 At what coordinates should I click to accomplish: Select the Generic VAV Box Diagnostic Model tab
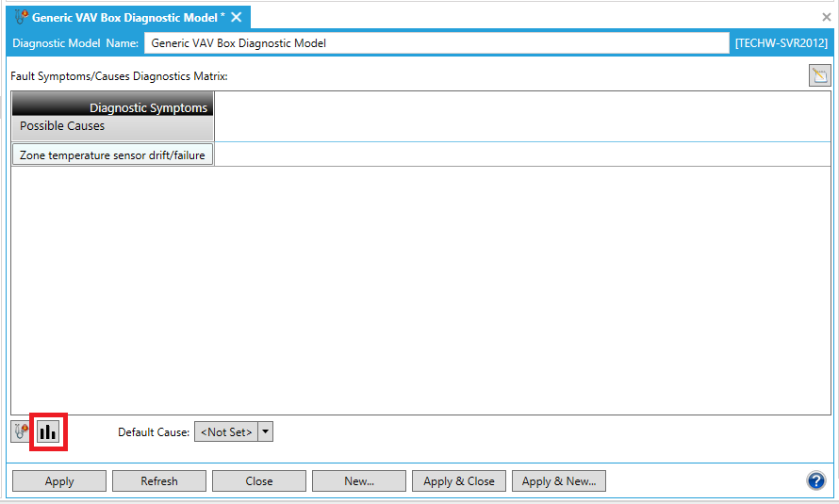[127, 17]
